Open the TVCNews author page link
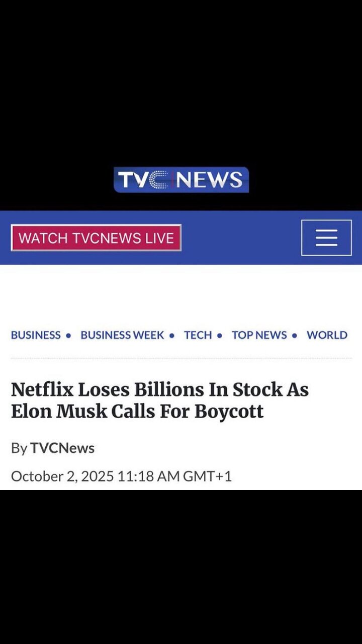This screenshot has width=362, height=644. [62, 448]
